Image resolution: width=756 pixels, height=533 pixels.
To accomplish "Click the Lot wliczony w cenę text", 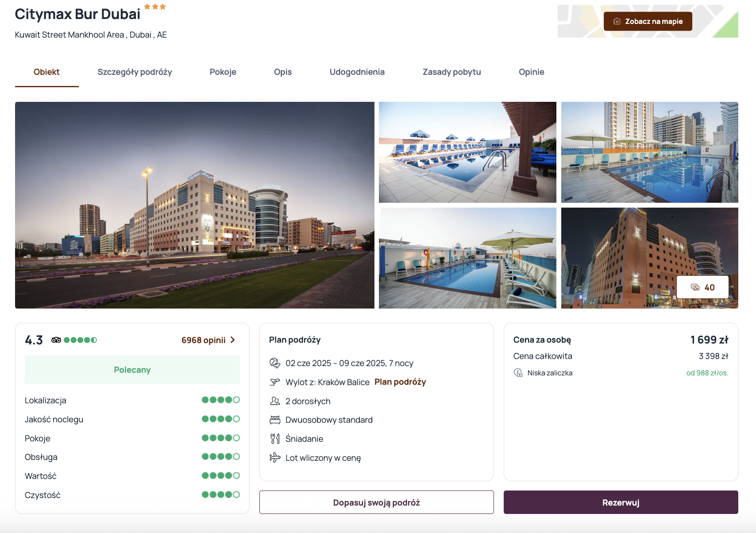I will coord(323,458).
